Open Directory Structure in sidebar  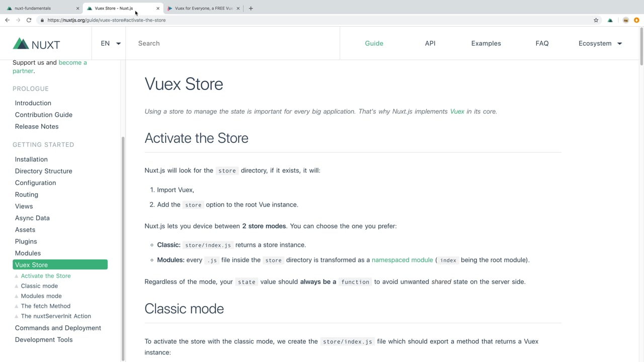(44, 171)
